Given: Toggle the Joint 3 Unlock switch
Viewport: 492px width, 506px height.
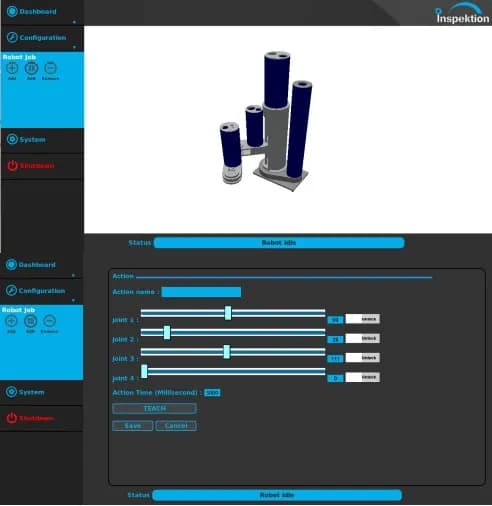Looking at the screenshot, I should (363, 358).
